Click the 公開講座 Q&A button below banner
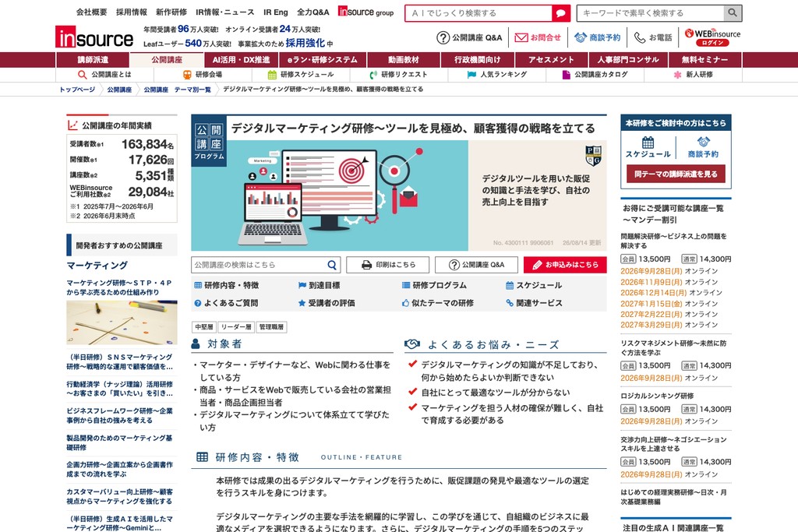This screenshot has width=798, height=532. point(476,265)
